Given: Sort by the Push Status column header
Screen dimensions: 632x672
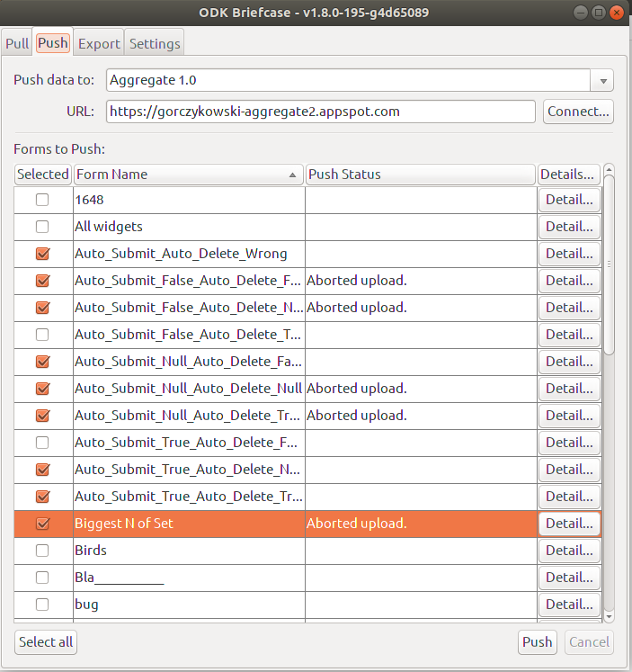Looking at the screenshot, I should point(421,175).
